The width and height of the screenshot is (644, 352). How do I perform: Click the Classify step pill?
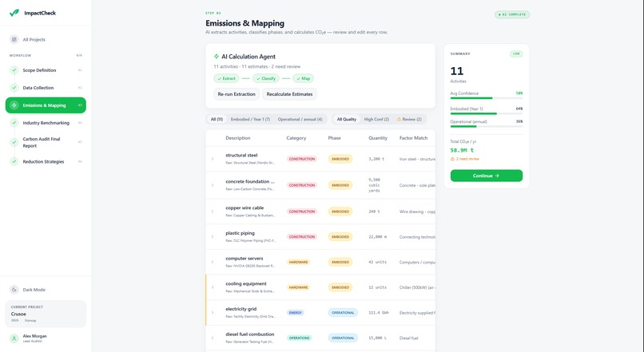(266, 78)
